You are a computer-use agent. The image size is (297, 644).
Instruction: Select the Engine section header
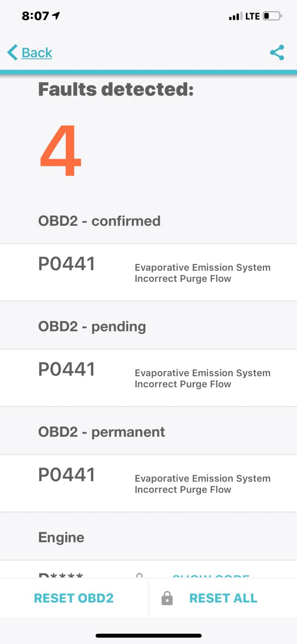pyautogui.click(x=61, y=537)
